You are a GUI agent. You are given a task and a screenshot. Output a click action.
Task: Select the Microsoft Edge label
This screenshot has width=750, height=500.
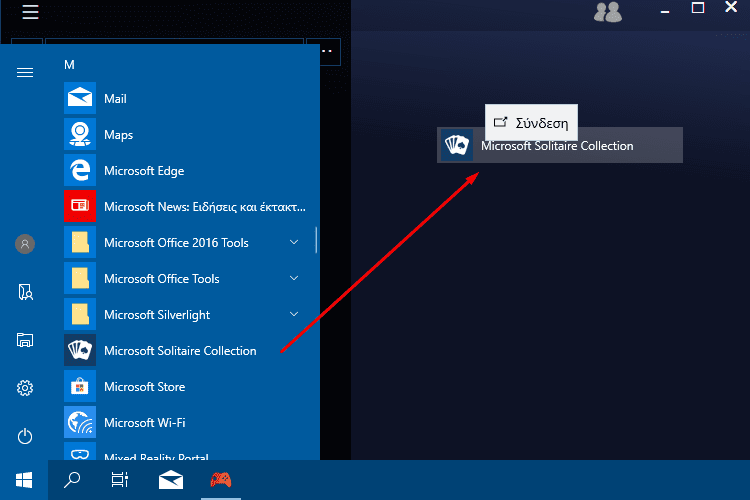(x=144, y=171)
